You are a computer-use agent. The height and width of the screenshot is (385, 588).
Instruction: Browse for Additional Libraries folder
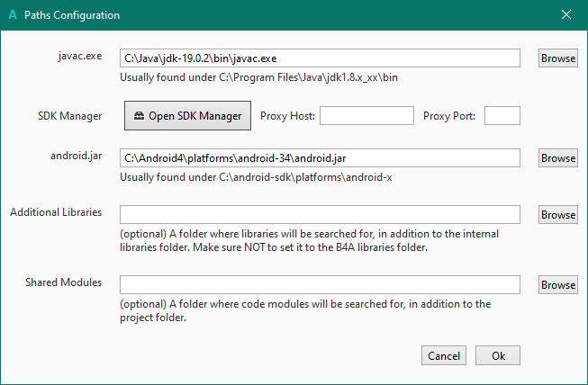[558, 215]
